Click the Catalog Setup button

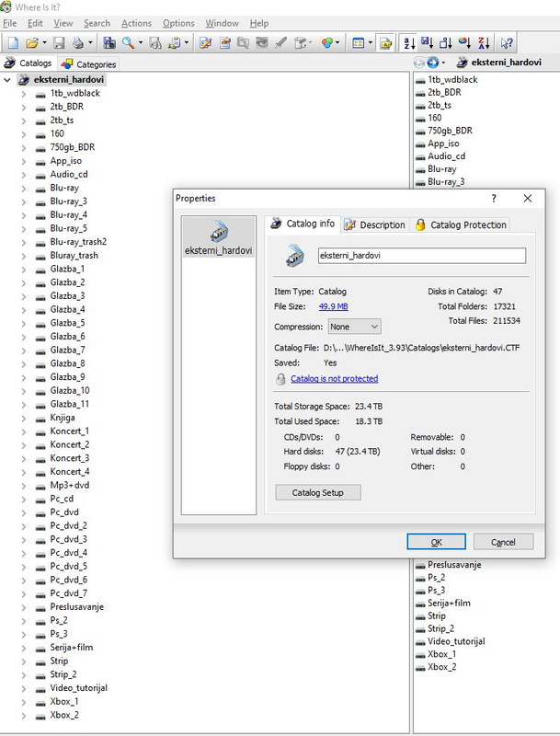coord(318,493)
